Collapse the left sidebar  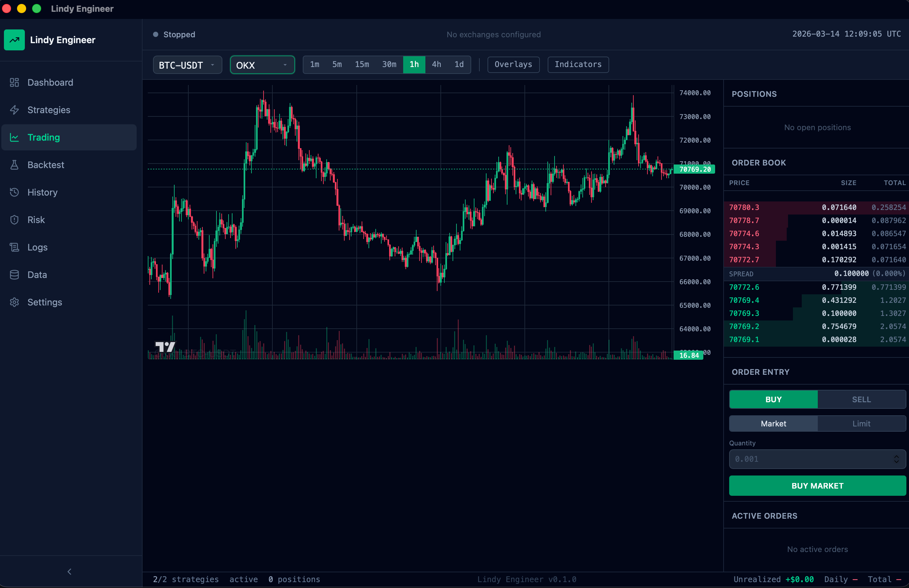point(69,572)
